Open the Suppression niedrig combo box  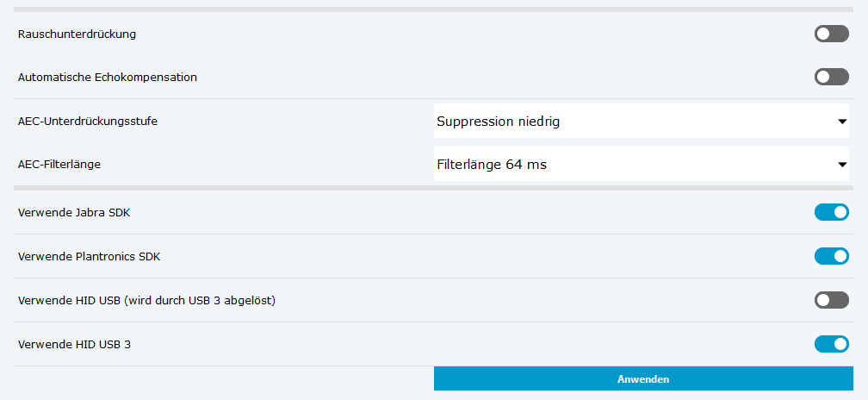[637, 122]
